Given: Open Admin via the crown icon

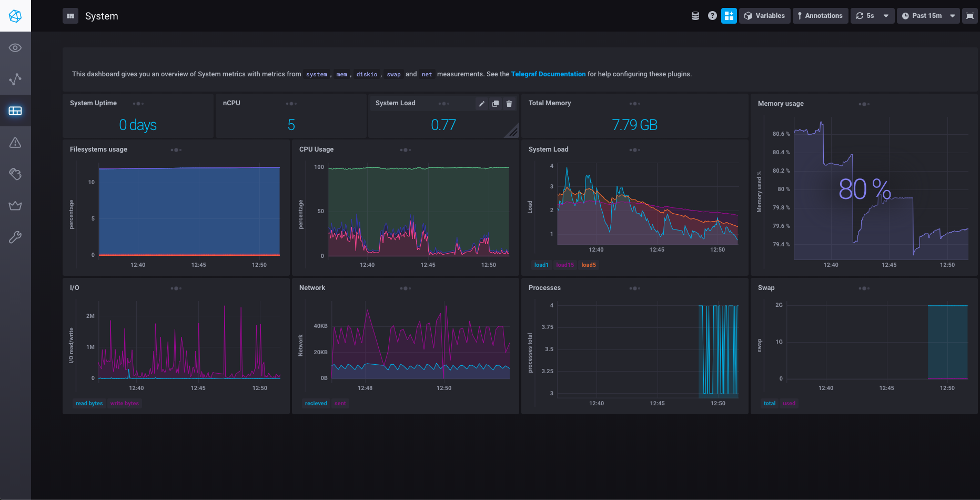Looking at the screenshot, I should click(15, 206).
